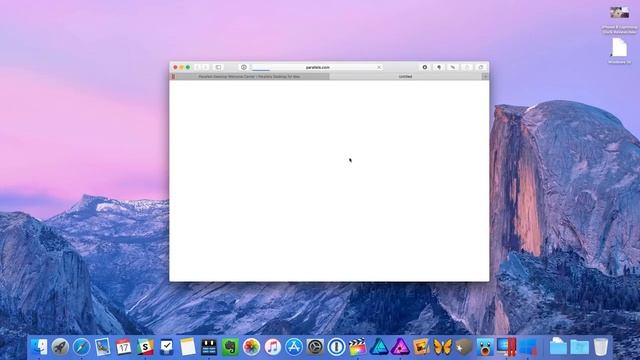This screenshot has height=360, width=640.
Task: Open the butterfly app icon in Dock
Action: [442, 347]
